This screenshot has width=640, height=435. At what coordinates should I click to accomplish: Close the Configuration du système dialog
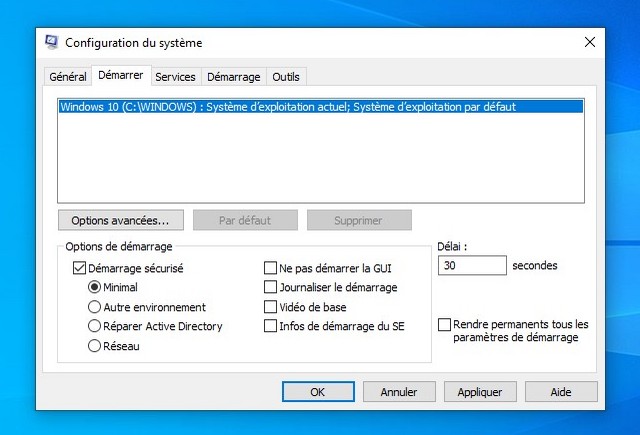click(589, 42)
